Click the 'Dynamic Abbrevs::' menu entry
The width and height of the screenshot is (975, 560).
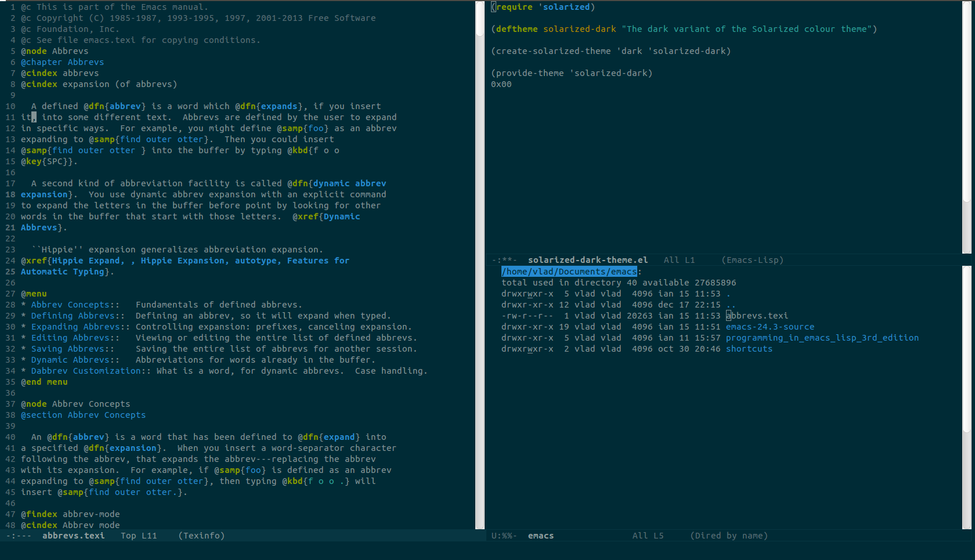(75, 360)
